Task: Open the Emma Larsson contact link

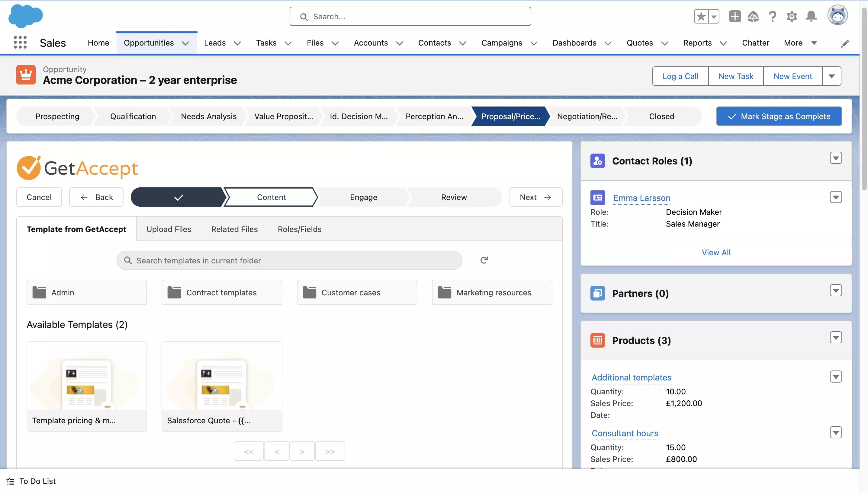Action: tap(641, 198)
